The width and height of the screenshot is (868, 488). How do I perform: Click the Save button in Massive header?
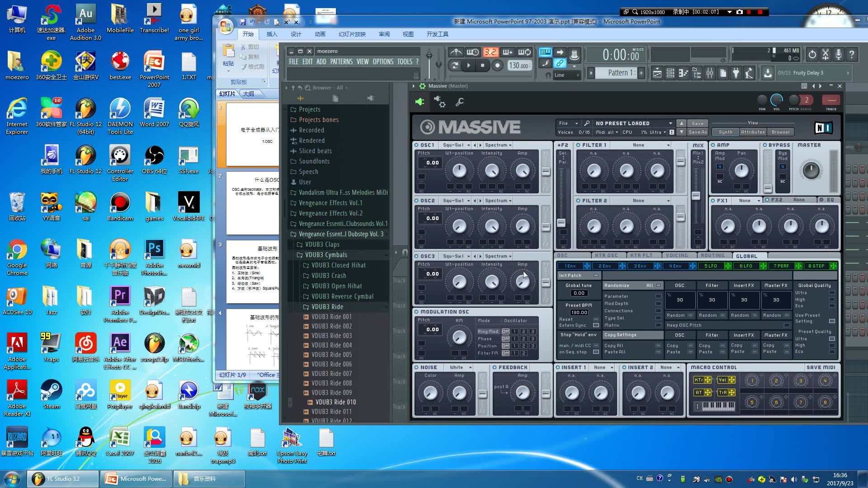tap(698, 123)
